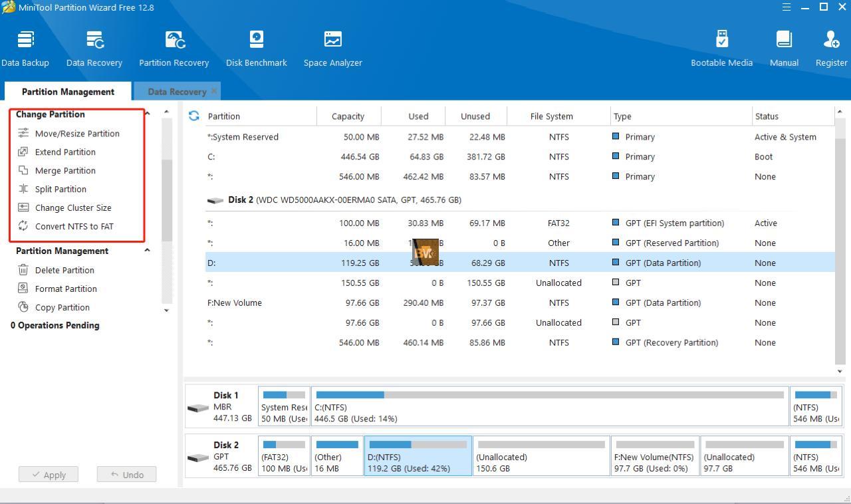851x504 pixels.
Task: Open the Manual
Action: (x=784, y=49)
